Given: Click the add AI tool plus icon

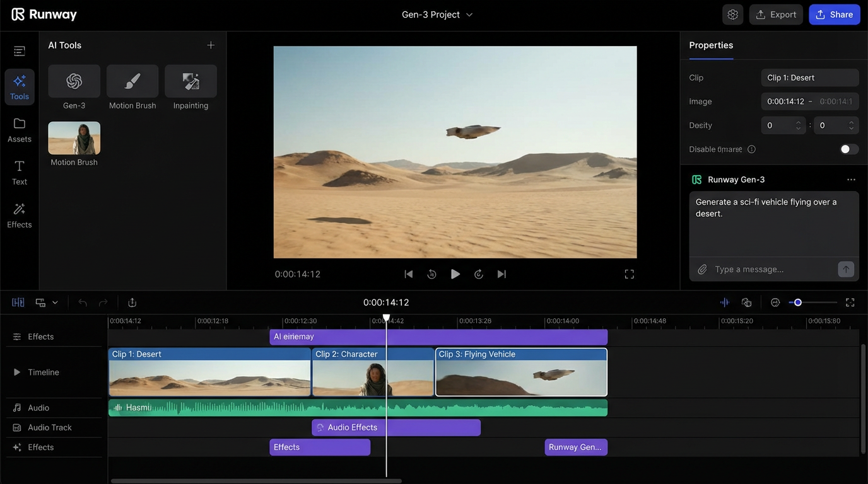Looking at the screenshot, I should [211, 45].
